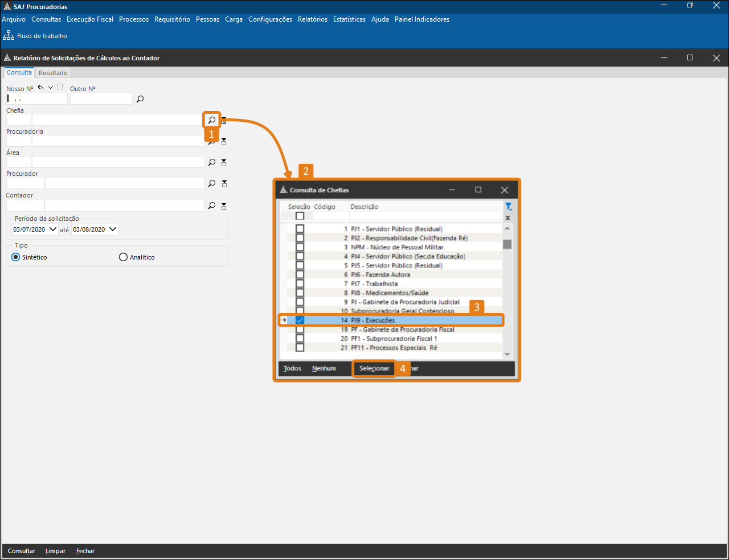
Task: Click the Outro Nº input field
Action: (101, 98)
